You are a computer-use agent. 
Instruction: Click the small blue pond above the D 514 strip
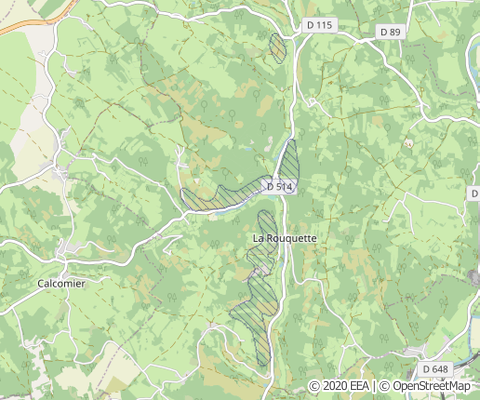(248, 149)
